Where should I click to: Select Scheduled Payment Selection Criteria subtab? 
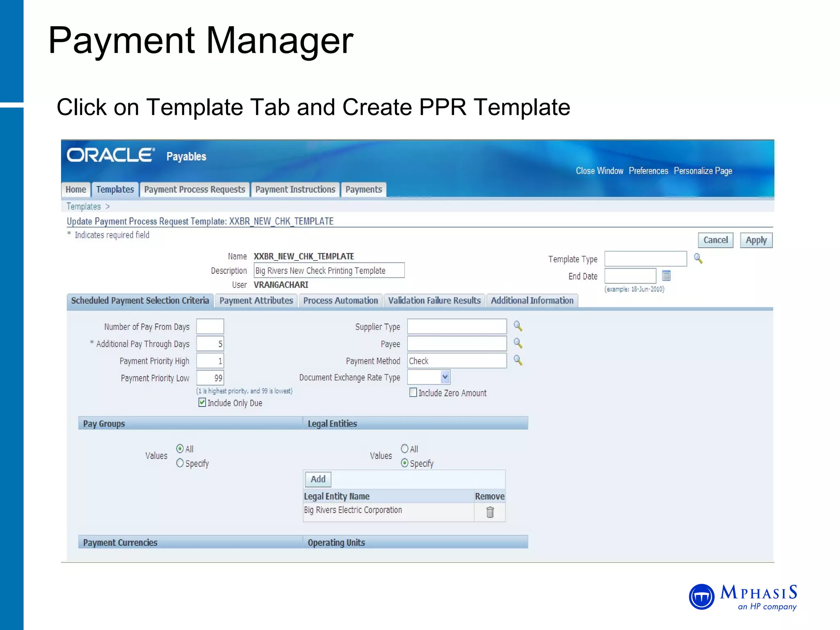140,301
